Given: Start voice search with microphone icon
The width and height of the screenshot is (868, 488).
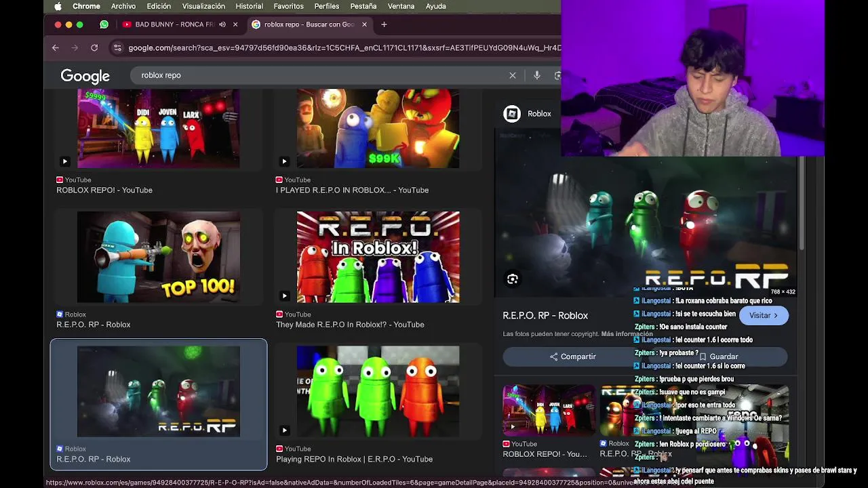Looking at the screenshot, I should [536, 75].
